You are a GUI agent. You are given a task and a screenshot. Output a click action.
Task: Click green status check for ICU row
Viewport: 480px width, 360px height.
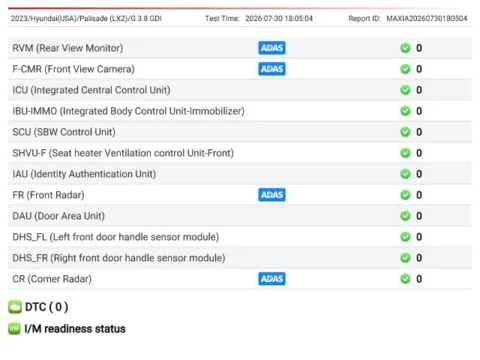(x=405, y=90)
